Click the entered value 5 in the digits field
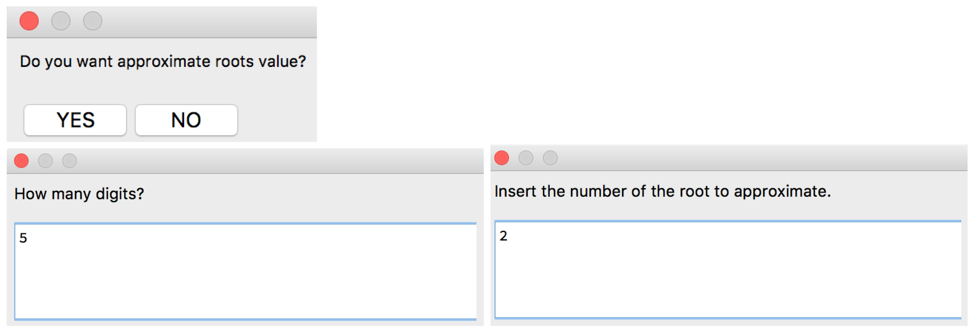 pyautogui.click(x=23, y=238)
